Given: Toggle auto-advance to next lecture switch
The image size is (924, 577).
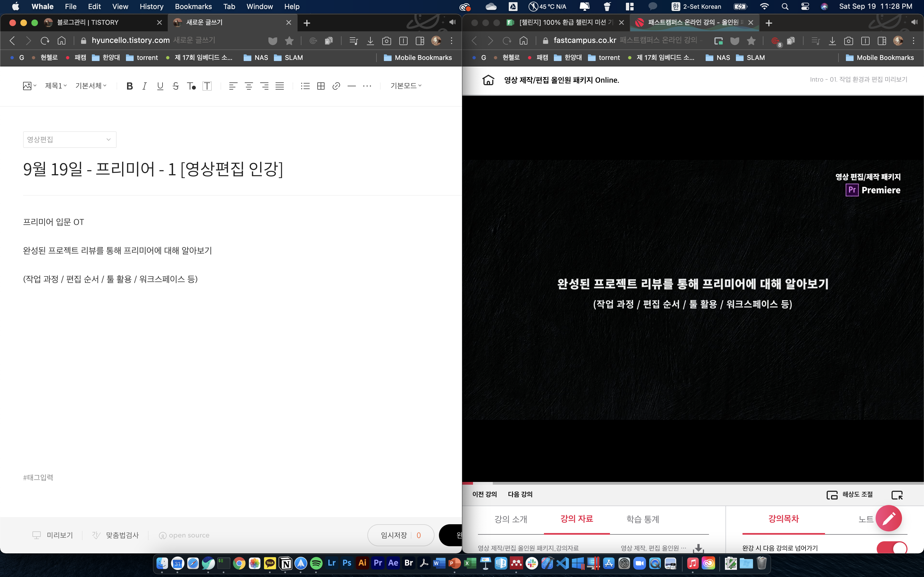Looking at the screenshot, I should (892, 548).
